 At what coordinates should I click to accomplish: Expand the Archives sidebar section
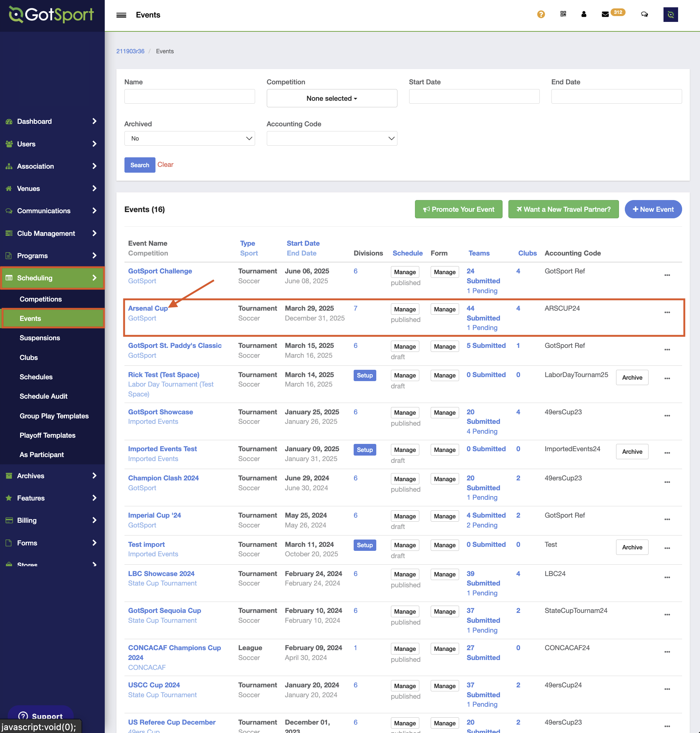[52, 476]
